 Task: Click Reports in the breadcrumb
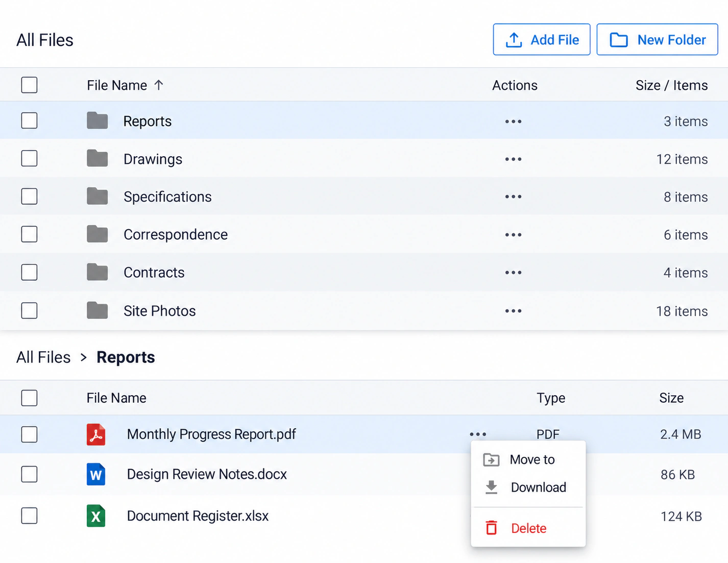126,357
